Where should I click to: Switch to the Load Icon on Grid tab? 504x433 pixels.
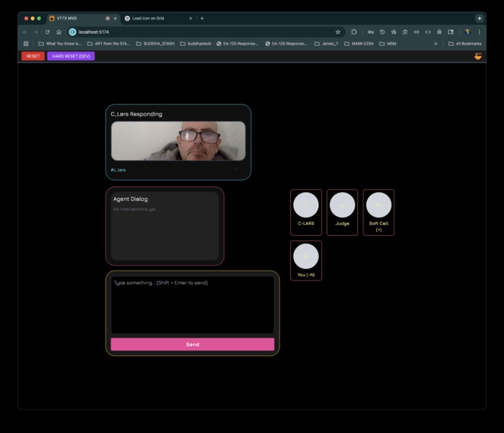(x=159, y=18)
